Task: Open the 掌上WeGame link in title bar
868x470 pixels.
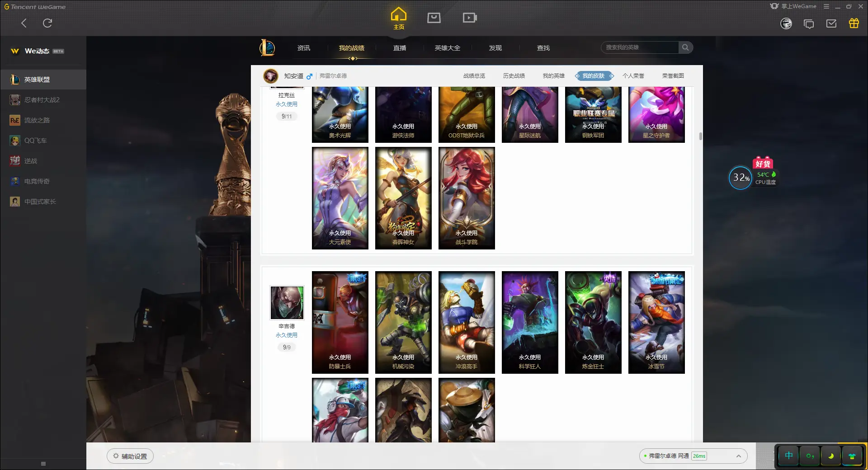Action: [x=793, y=6]
